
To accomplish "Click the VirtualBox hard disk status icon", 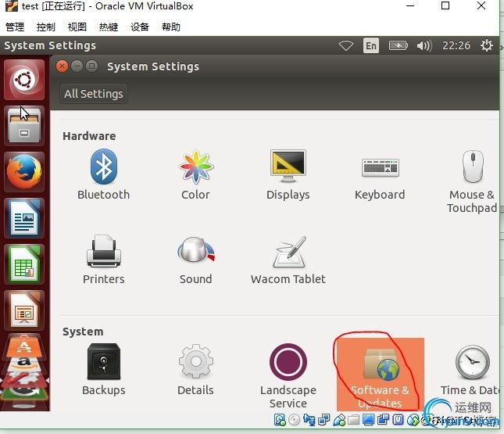I will coord(280,419).
